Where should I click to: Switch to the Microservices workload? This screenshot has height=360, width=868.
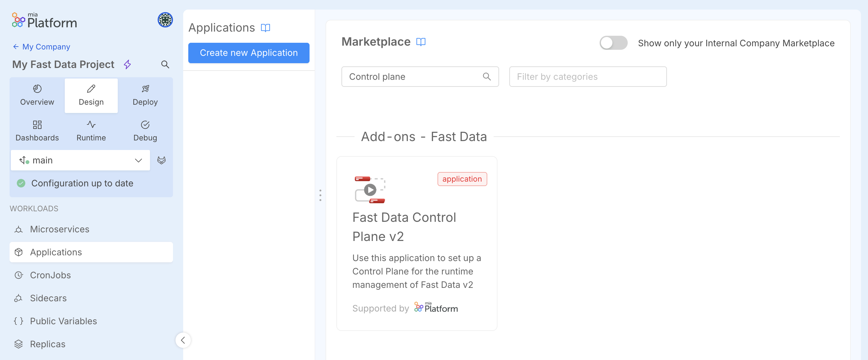59,229
